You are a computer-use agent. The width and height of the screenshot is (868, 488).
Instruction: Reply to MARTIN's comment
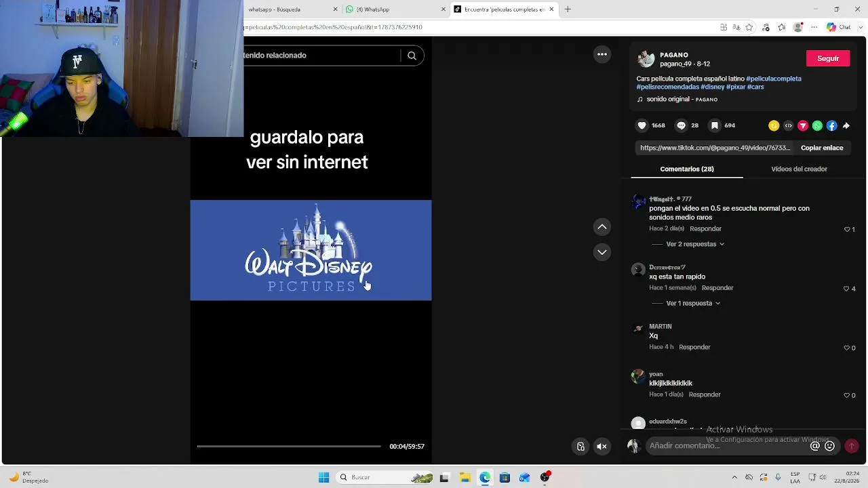pos(694,347)
